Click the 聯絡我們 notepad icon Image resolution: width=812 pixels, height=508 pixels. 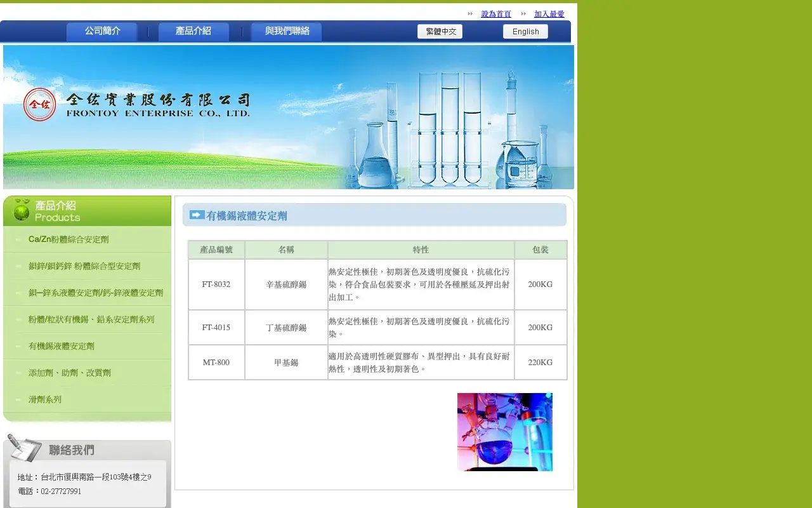click(x=25, y=448)
